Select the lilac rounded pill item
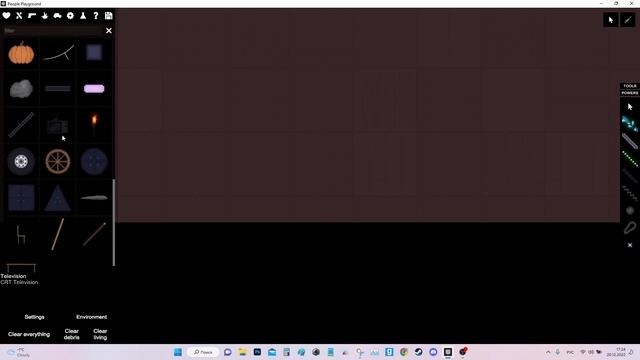 pos(94,89)
